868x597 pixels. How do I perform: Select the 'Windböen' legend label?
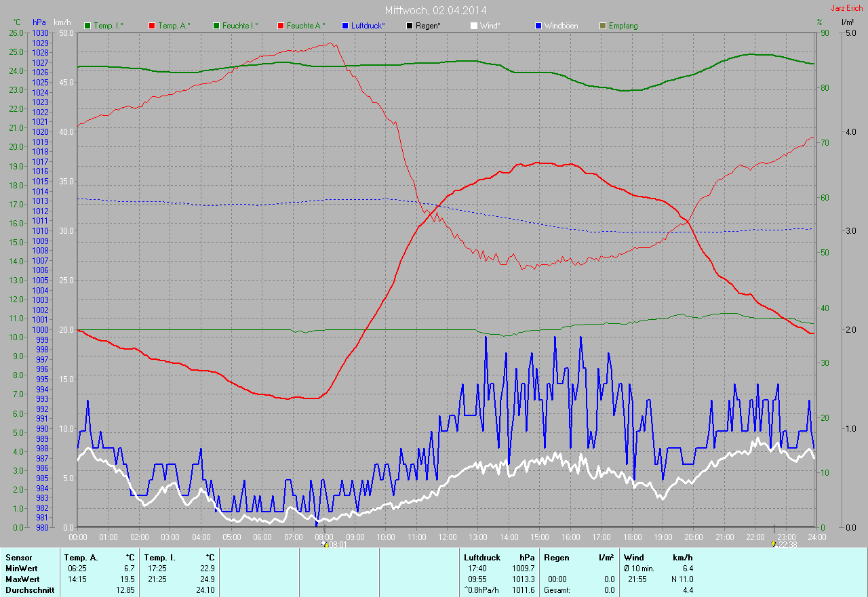(x=562, y=26)
